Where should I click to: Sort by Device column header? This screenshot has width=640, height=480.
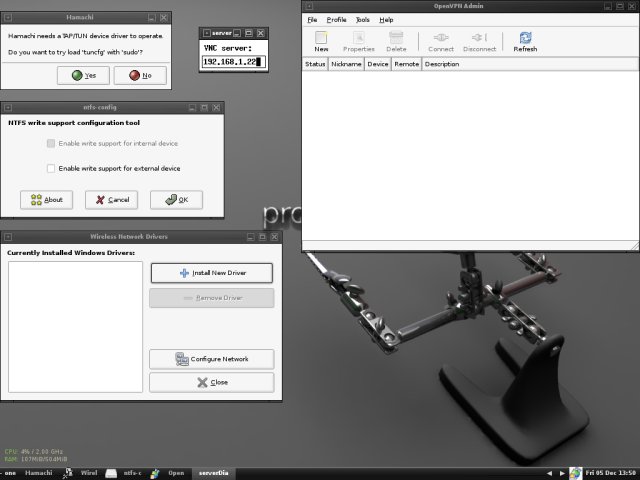click(378, 64)
